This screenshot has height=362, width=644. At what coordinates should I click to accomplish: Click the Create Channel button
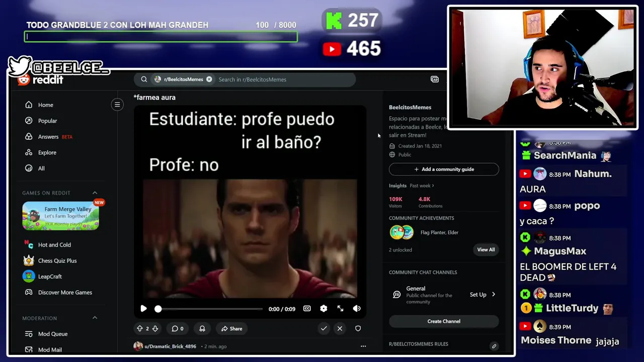(444, 321)
